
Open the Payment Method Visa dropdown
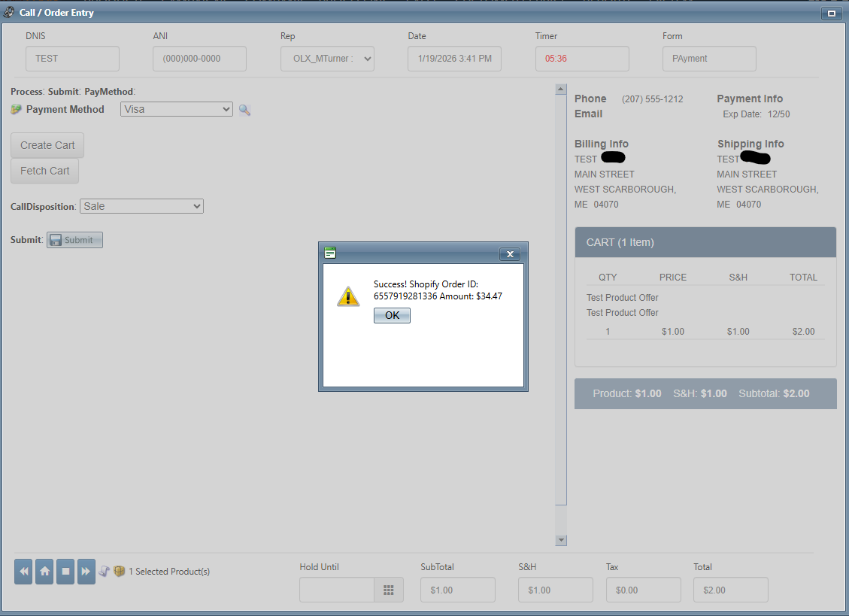(177, 110)
